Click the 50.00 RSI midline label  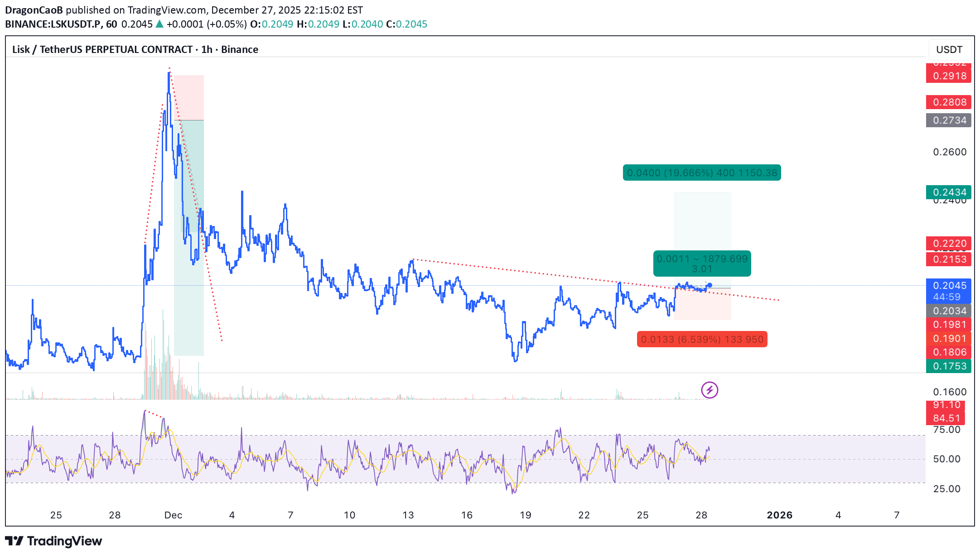click(x=946, y=459)
